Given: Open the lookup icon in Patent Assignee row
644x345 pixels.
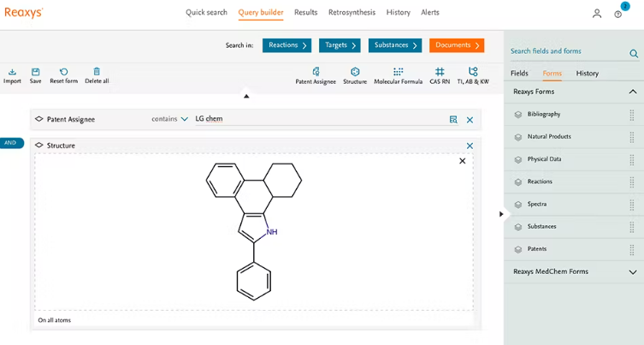Looking at the screenshot, I should coord(453,120).
